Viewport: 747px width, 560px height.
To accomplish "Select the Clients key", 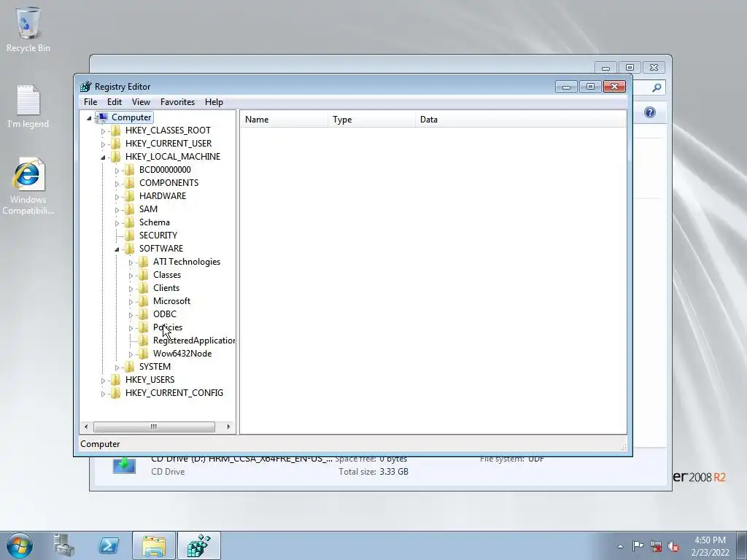I will (166, 288).
